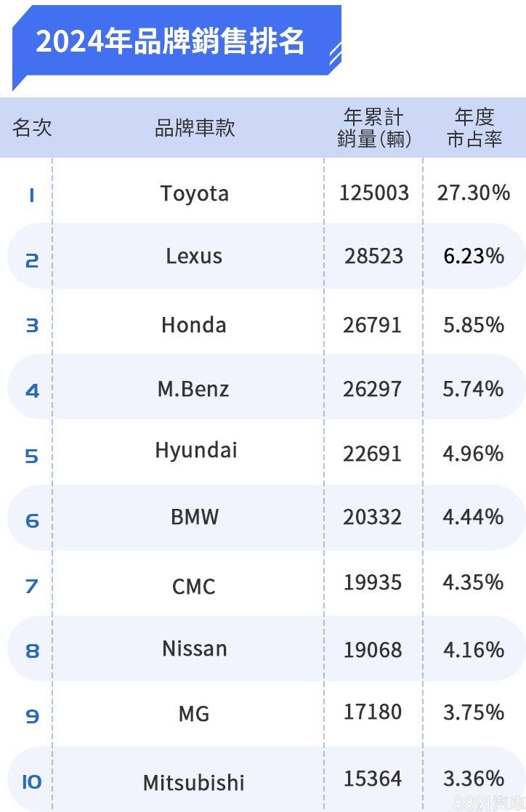Click the Honda brand name
The width and height of the screenshot is (526, 812).
click(194, 324)
